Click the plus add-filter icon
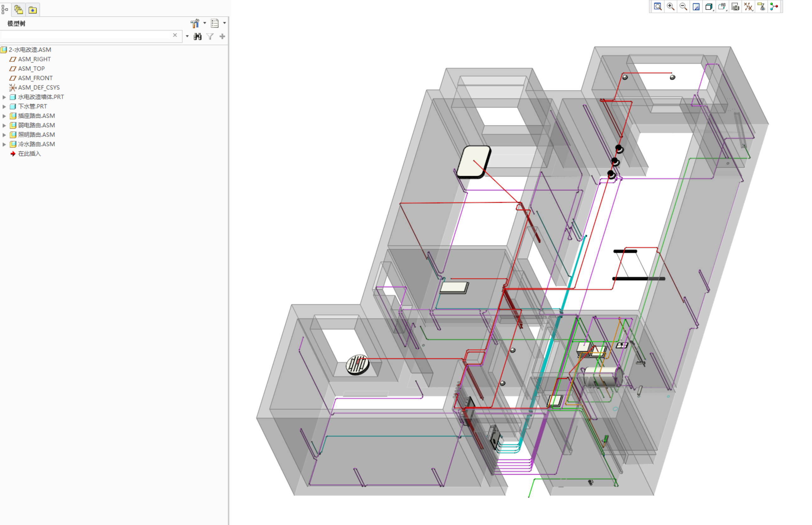 pyautogui.click(x=222, y=36)
